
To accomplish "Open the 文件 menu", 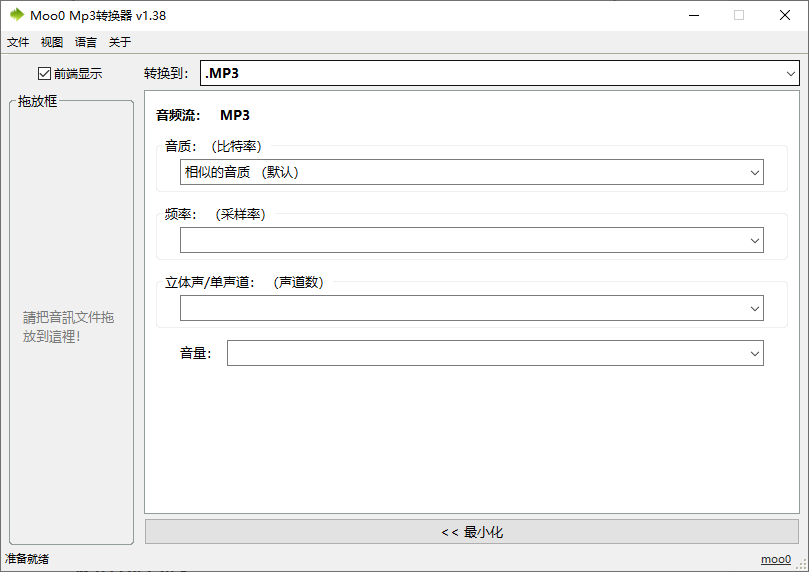I will click(x=18, y=42).
